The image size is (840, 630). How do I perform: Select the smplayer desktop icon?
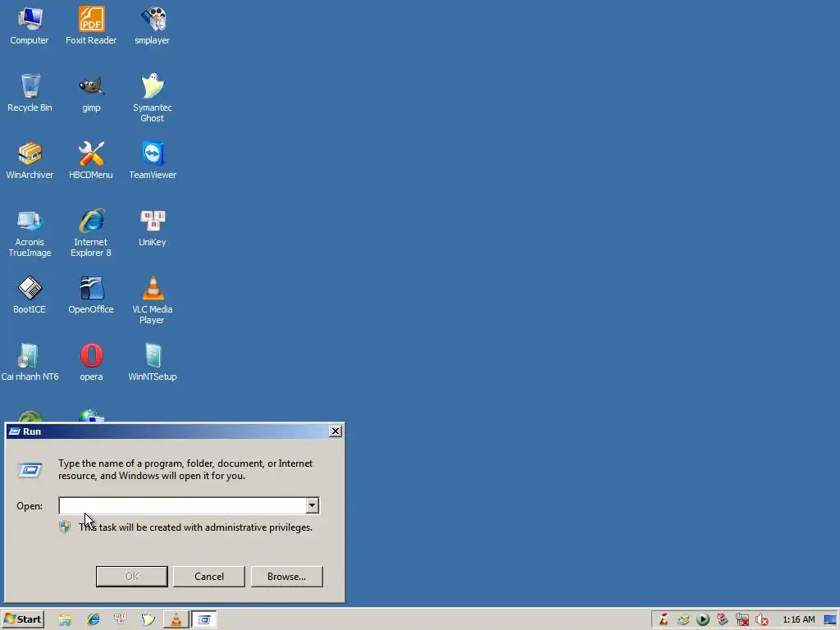click(153, 25)
